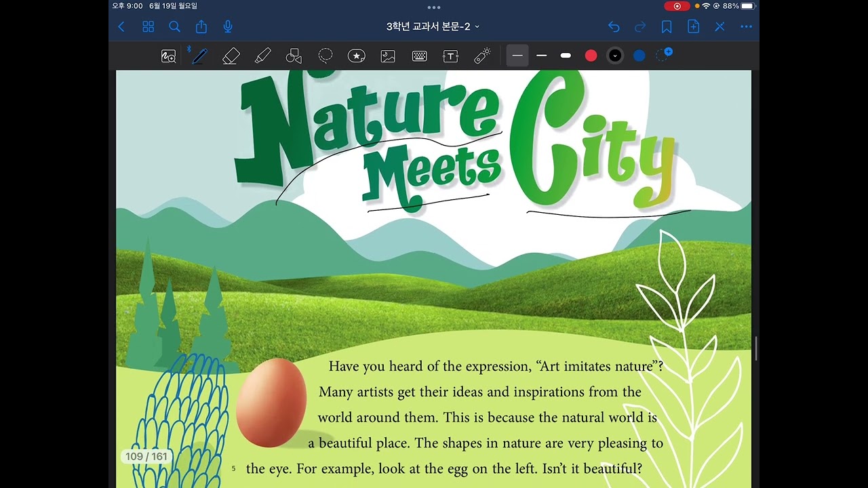868x488 pixels.
Task: Select the Image insert tool
Action: tap(388, 56)
